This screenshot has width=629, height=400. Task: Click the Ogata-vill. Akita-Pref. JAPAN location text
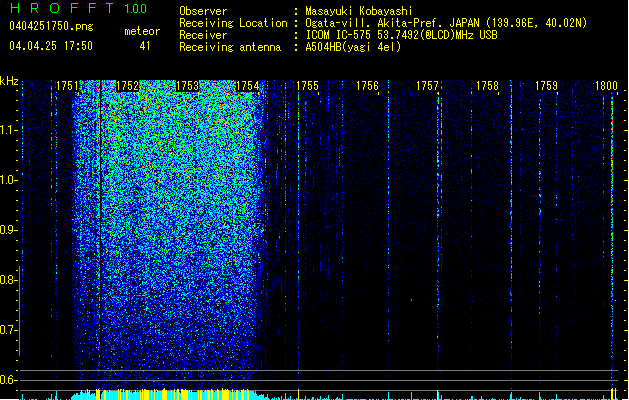pos(446,23)
